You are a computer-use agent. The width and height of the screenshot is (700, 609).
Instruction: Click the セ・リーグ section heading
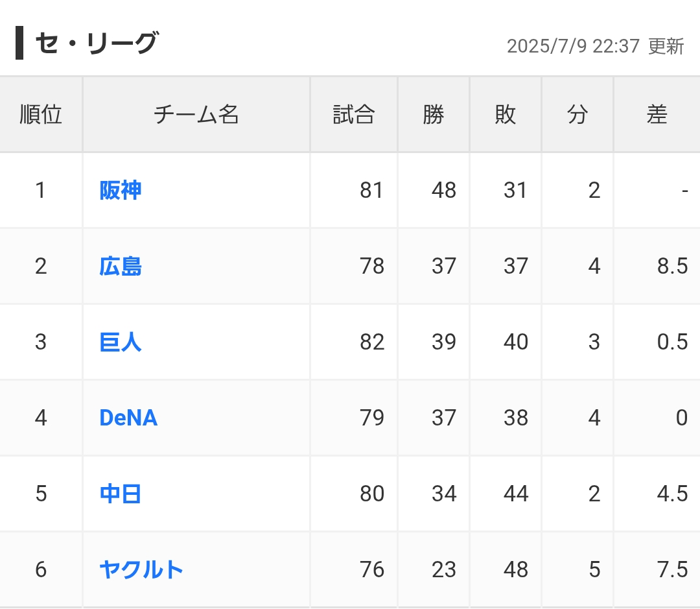click(x=97, y=43)
